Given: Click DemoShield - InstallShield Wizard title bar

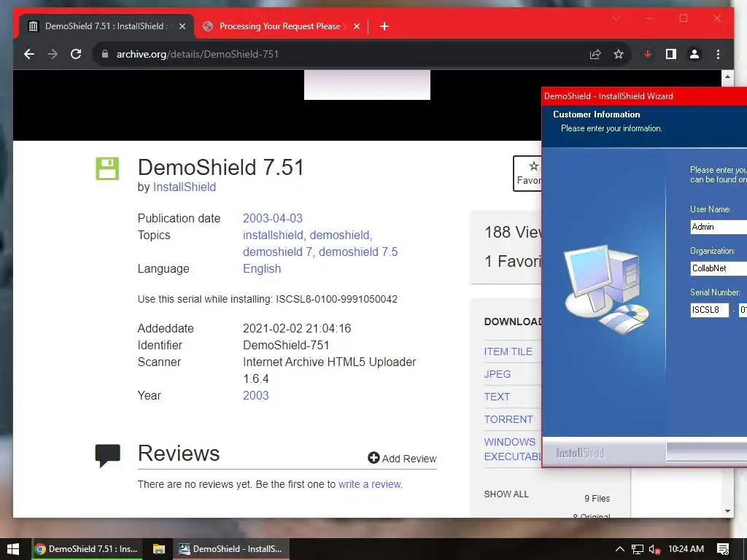Looking at the screenshot, I should click(x=644, y=96).
